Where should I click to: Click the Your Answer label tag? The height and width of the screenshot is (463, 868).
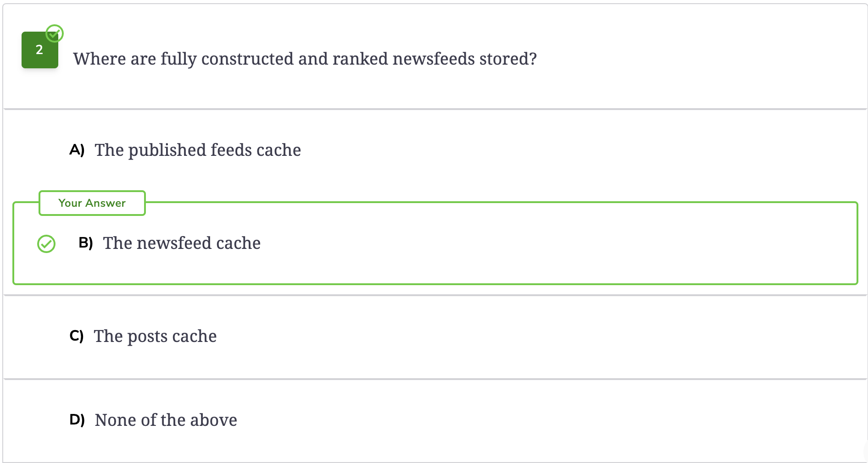92,203
